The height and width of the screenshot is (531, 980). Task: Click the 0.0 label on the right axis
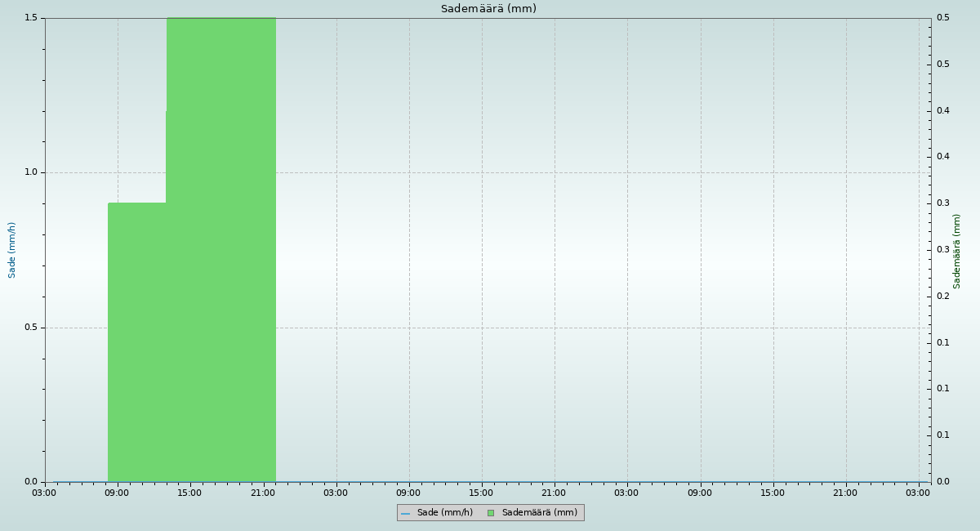(942, 482)
